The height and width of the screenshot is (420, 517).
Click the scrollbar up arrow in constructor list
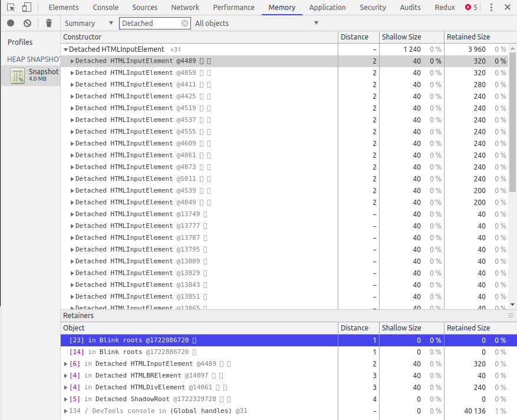(x=513, y=48)
